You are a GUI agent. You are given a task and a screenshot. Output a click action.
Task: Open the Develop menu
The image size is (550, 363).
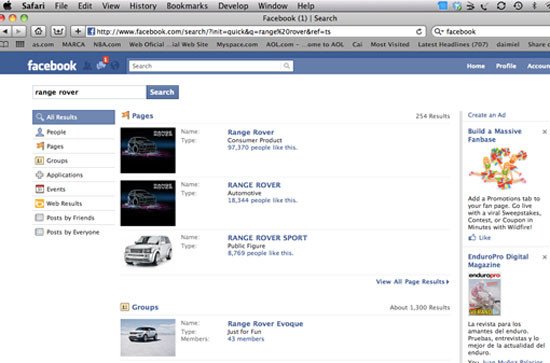pos(233,6)
